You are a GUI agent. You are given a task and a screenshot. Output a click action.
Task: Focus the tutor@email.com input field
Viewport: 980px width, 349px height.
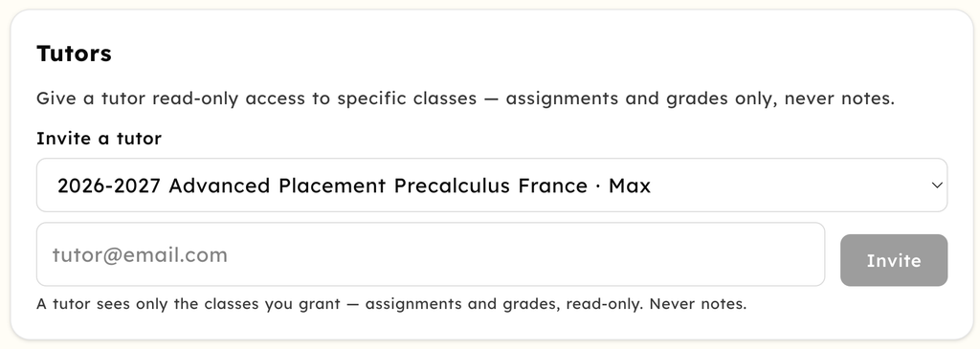point(431,254)
